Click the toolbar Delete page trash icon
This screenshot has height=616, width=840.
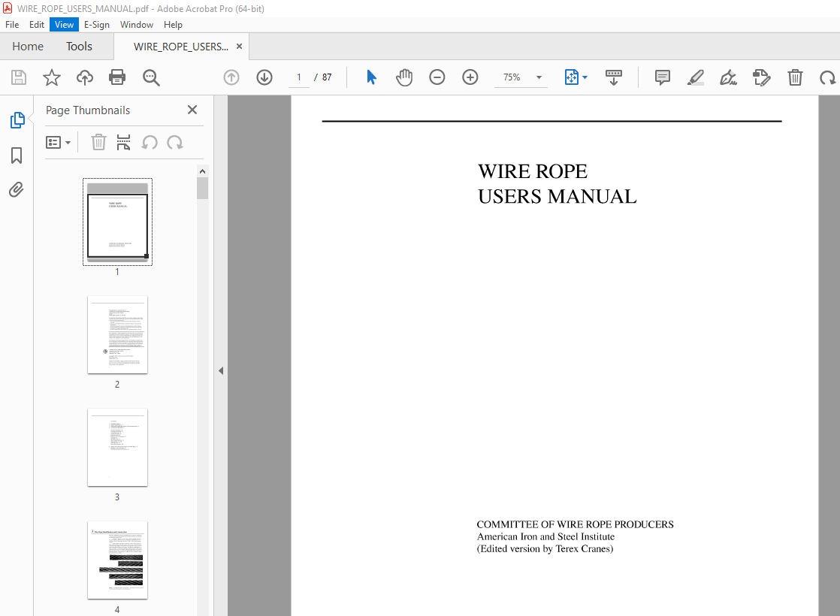pos(795,77)
